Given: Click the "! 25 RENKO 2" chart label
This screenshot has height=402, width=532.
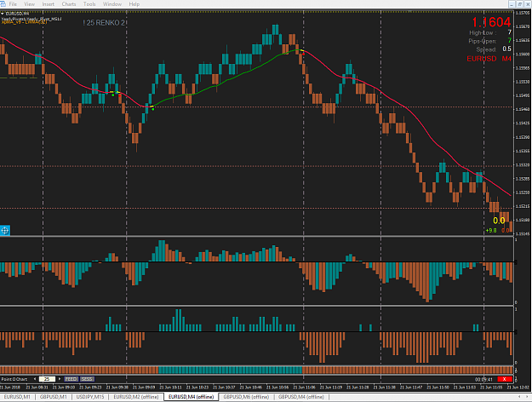Looking at the screenshot, I should tap(104, 23).
